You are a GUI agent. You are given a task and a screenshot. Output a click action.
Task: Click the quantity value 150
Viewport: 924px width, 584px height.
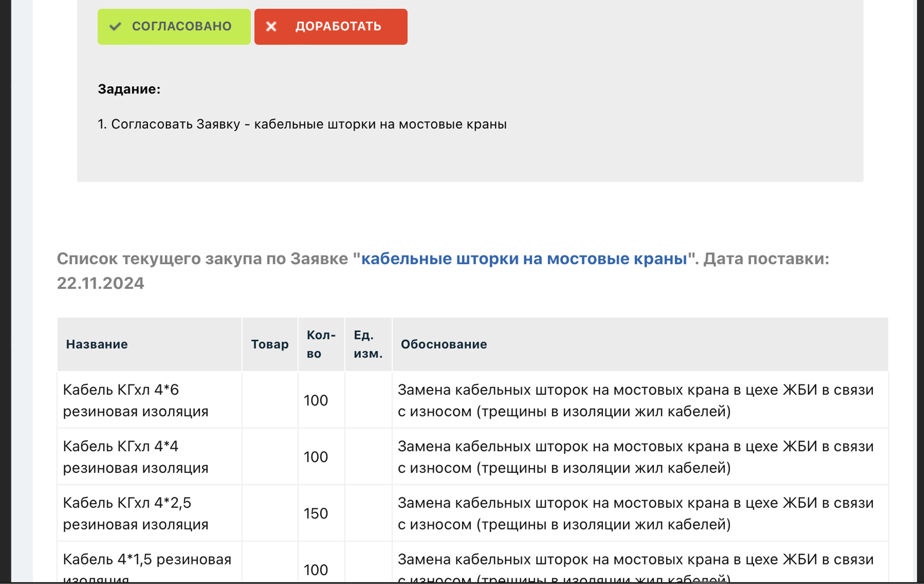[316, 514]
